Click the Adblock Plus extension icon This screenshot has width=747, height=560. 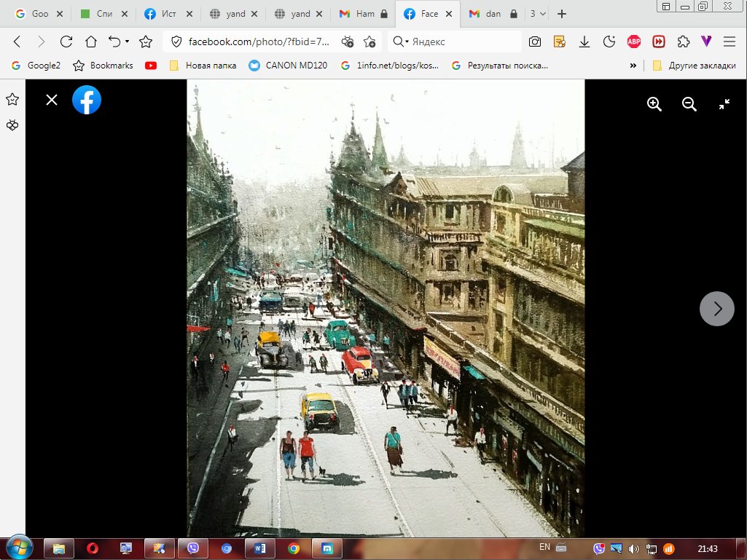634,42
